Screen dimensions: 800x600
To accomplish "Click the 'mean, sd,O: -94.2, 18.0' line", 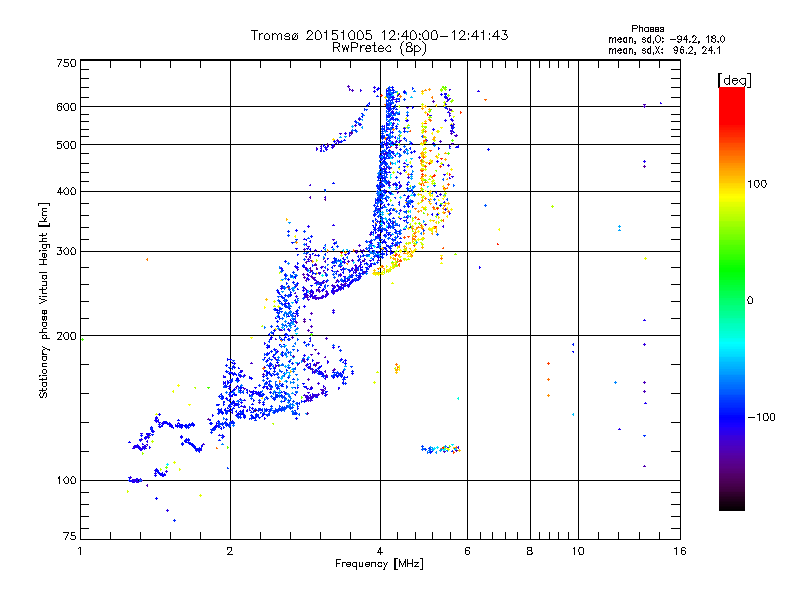I will coord(666,39).
